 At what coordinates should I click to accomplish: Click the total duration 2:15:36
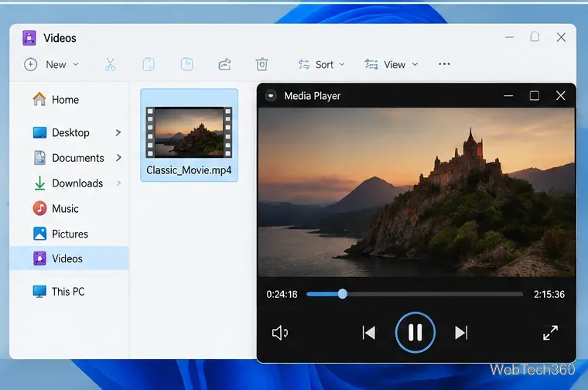(549, 294)
